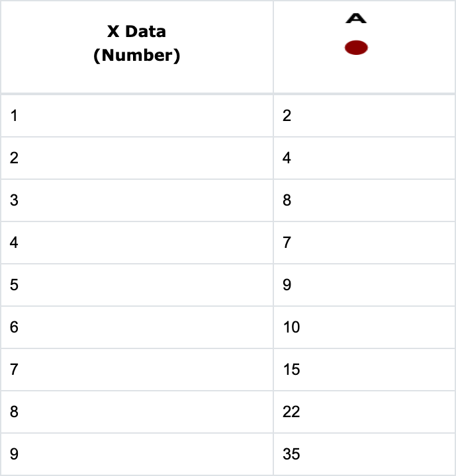The width and height of the screenshot is (456, 476).
Task: Click column A cell showing 15
Action: [364, 370]
